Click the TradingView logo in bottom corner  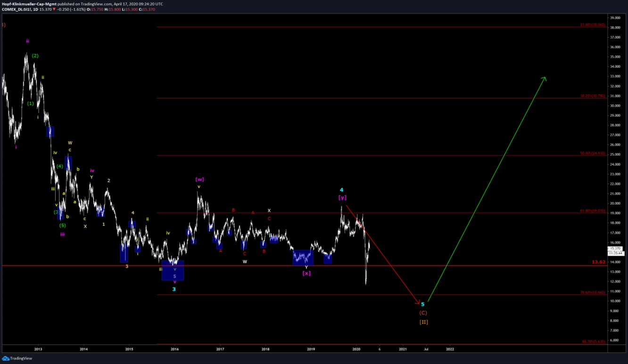click(17, 358)
